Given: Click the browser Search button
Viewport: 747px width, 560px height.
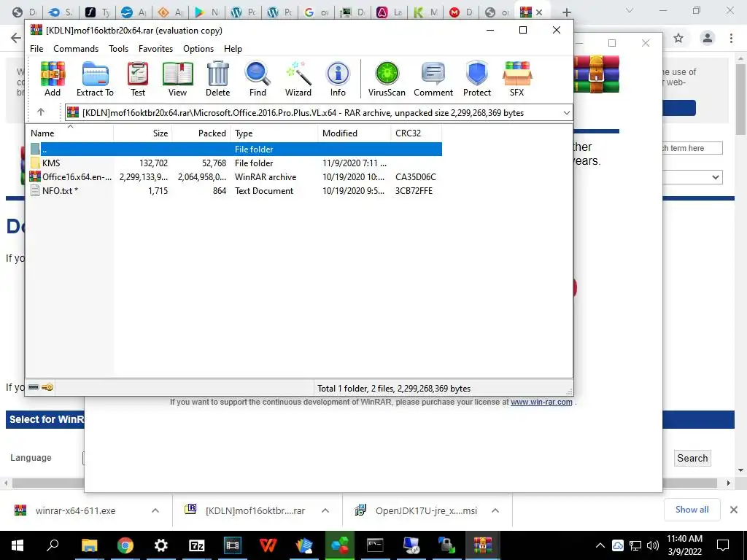Looking at the screenshot, I should 692,458.
